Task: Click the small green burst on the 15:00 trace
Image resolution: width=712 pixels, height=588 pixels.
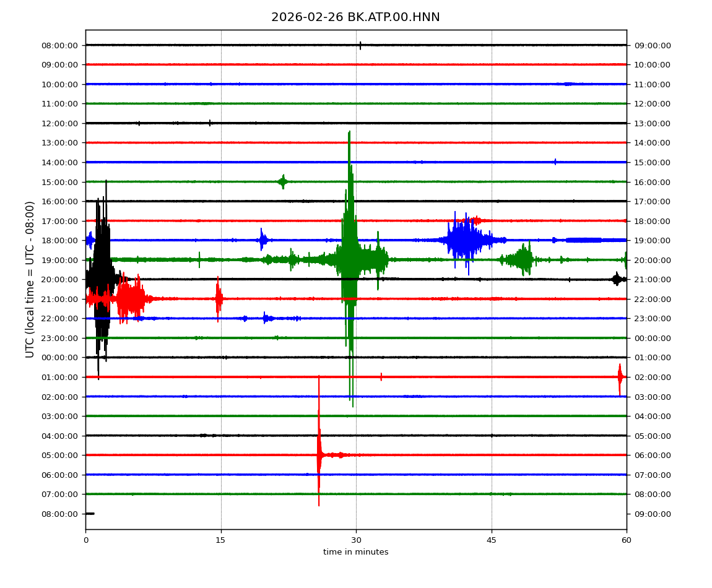Action: click(x=283, y=181)
